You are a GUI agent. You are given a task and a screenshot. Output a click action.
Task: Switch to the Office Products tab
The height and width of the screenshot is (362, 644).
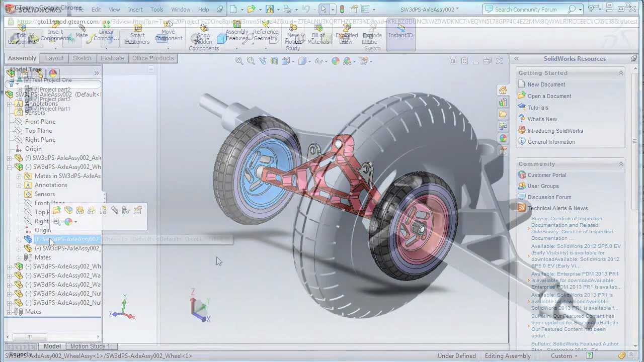coord(153,58)
